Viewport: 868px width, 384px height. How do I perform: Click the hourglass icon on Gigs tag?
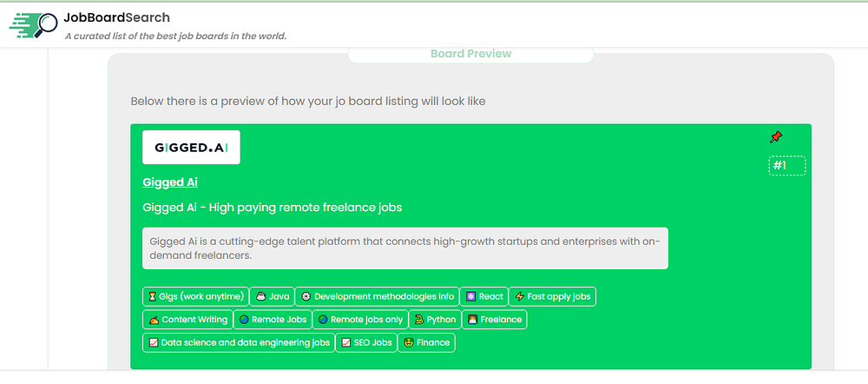point(152,296)
